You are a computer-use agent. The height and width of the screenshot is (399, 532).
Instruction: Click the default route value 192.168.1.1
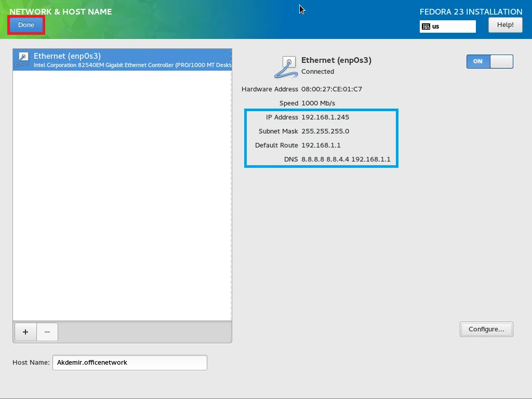321,145
